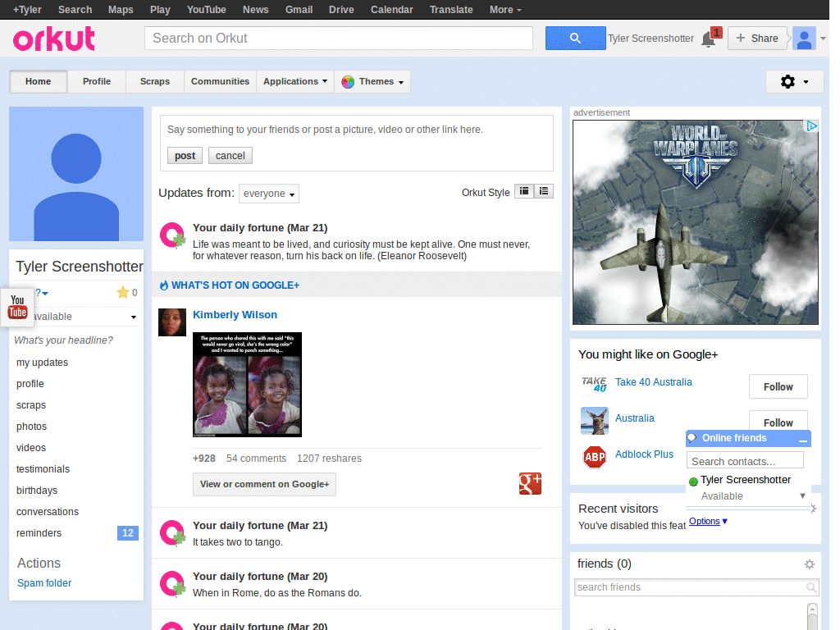Viewport: 840px width, 630px height.
Task: Open testimonials in the left sidebar
Action: tap(43, 469)
